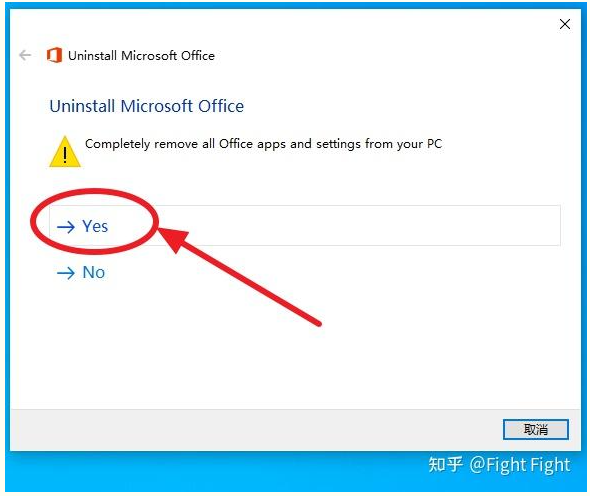Click the 'Completely remove all Office apps' message
The width and height of the screenshot is (590, 496).
click(x=263, y=144)
